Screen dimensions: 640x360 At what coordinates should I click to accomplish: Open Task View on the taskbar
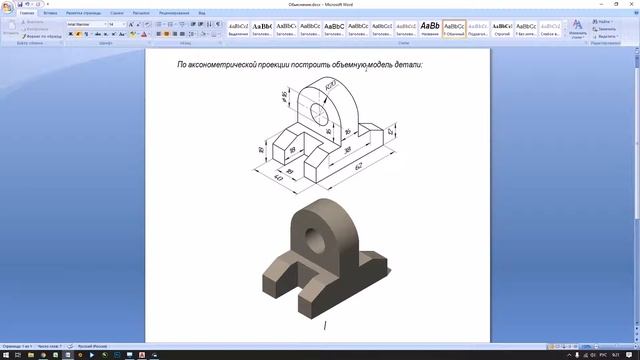pyautogui.click(x=18, y=356)
